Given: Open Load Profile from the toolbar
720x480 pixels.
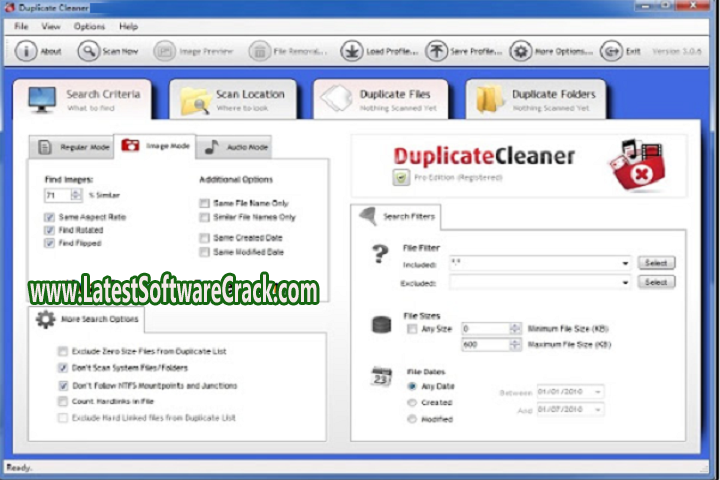Looking at the screenshot, I should [351, 51].
